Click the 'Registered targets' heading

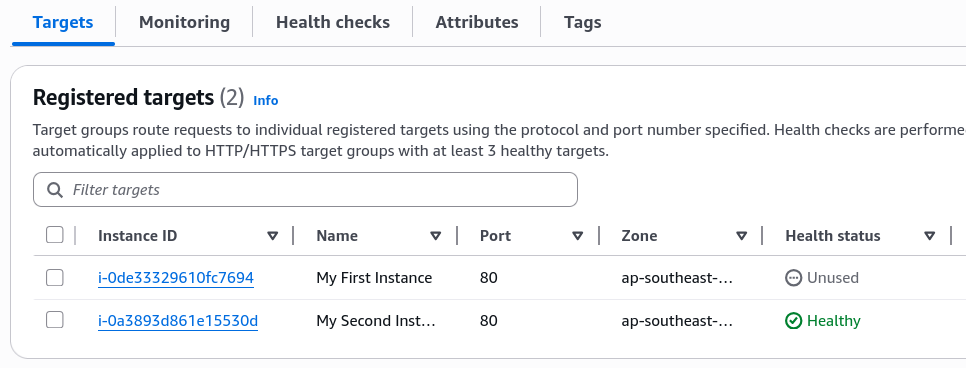point(123,97)
